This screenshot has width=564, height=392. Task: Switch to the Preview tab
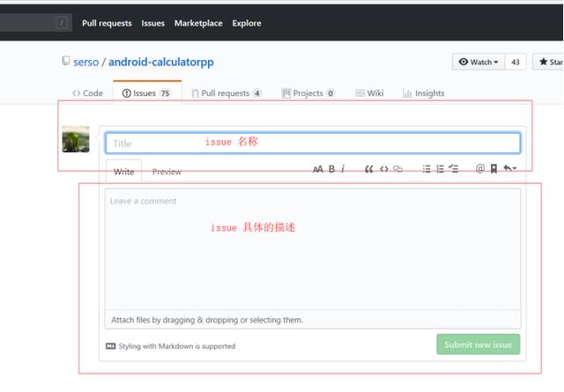point(167,172)
